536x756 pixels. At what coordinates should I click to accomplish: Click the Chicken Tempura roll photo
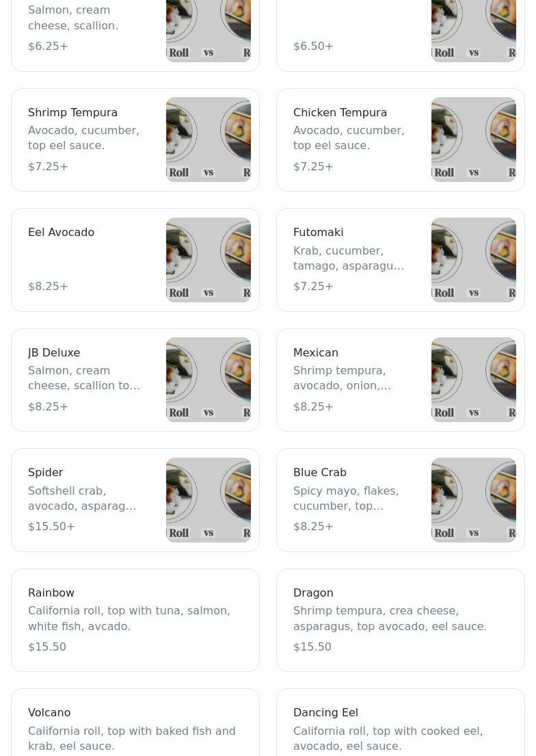pyautogui.click(x=473, y=140)
